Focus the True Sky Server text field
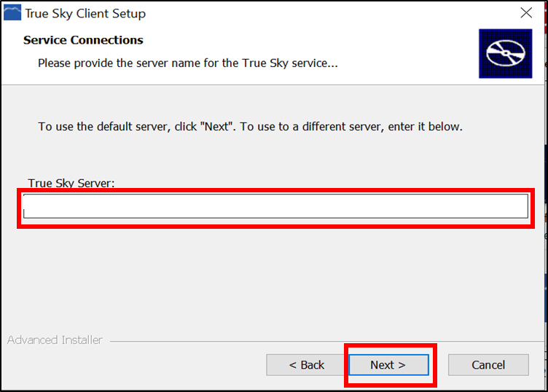Viewport: 548px width, 392px height. [275, 206]
